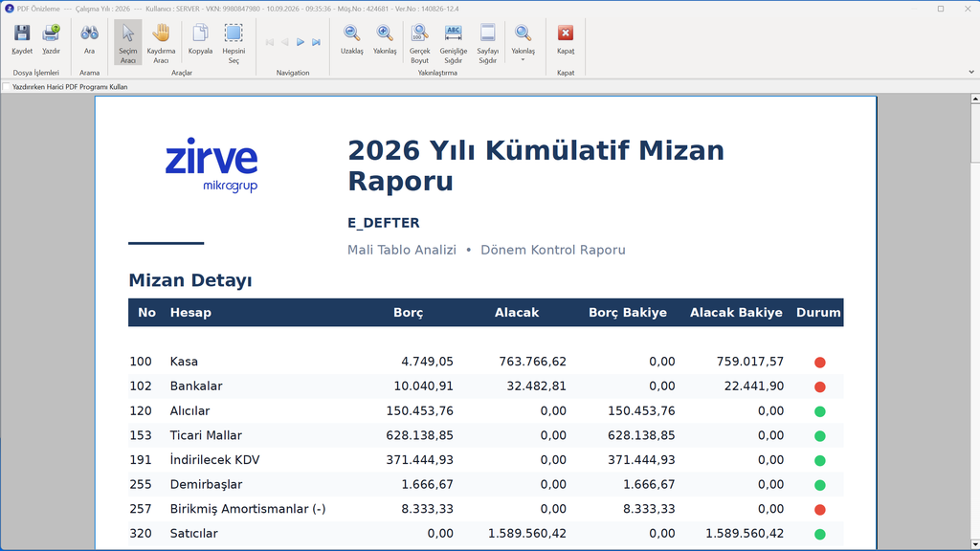Click Birikmiş Amortismanlar (-) account name
The image size is (980, 551).
248,509
